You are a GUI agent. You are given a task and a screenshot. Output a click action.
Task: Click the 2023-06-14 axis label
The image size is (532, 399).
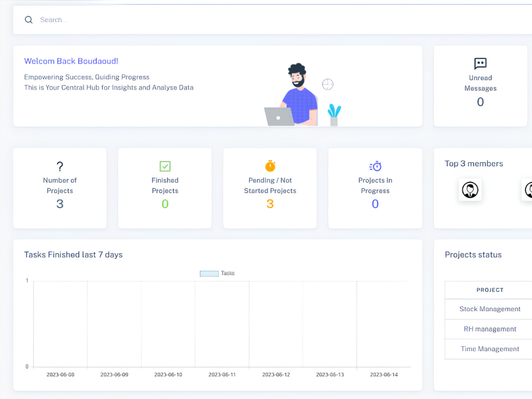pyautogui.click(x=384, y=375)
